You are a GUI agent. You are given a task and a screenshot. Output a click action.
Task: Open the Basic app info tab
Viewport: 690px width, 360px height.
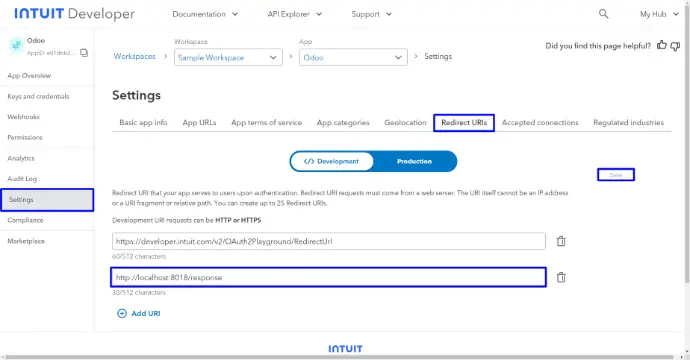point(143,122)
